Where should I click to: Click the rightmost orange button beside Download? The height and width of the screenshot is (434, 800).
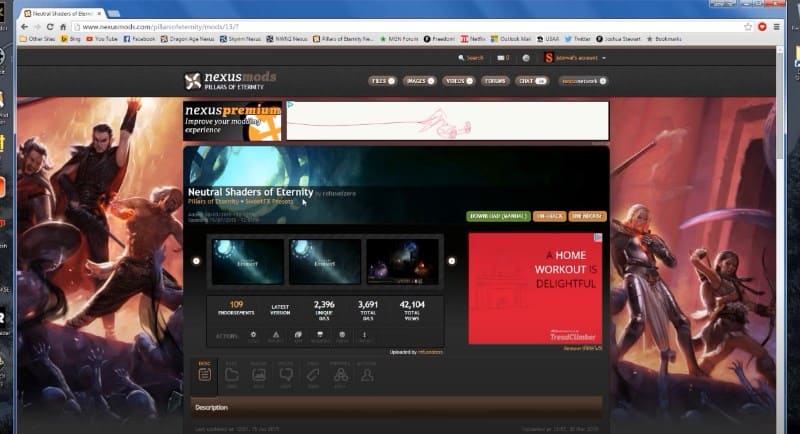coord(587,216)
